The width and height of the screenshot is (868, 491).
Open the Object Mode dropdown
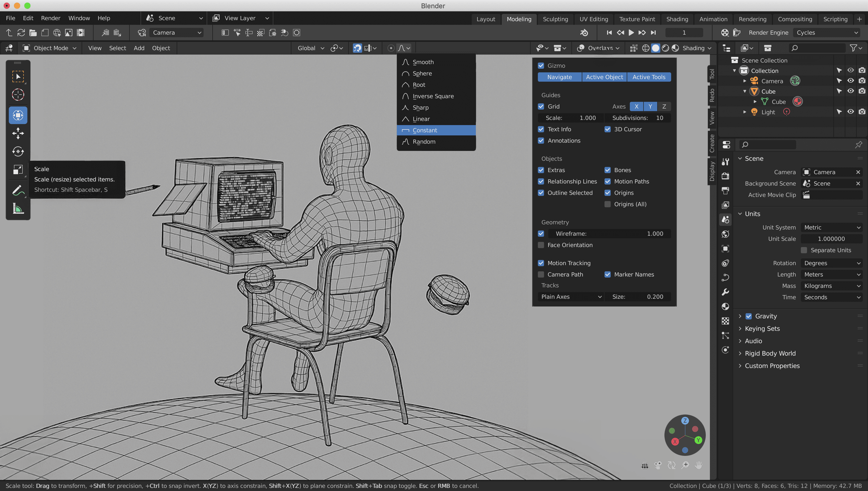click(50, 48)
